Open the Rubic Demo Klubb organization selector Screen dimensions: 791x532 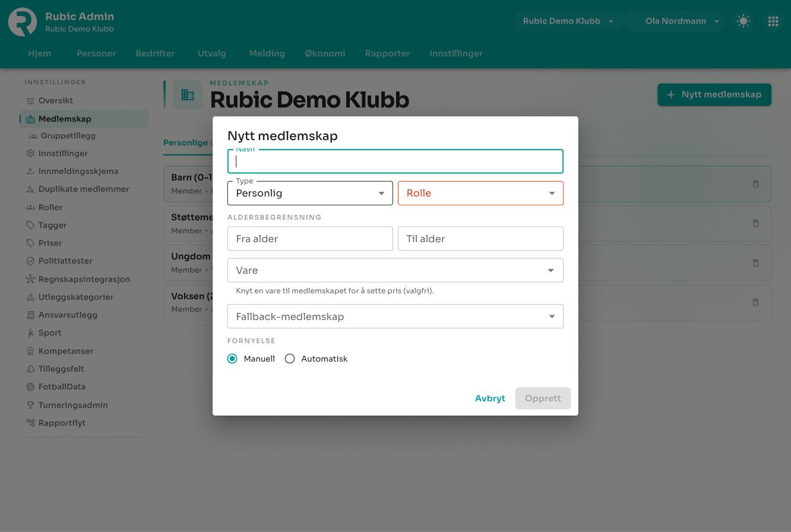coord(568,21)
